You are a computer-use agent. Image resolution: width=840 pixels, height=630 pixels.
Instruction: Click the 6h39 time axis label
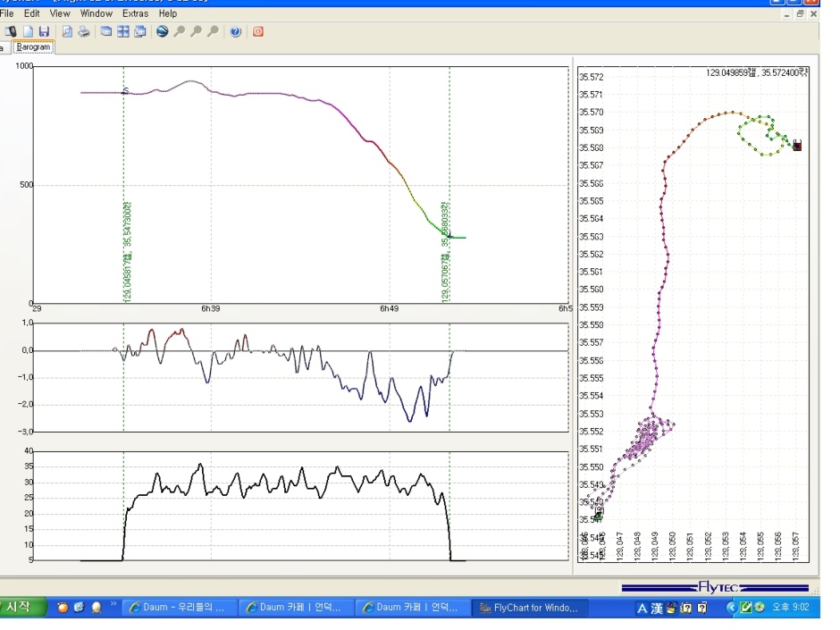pos(211,308)
